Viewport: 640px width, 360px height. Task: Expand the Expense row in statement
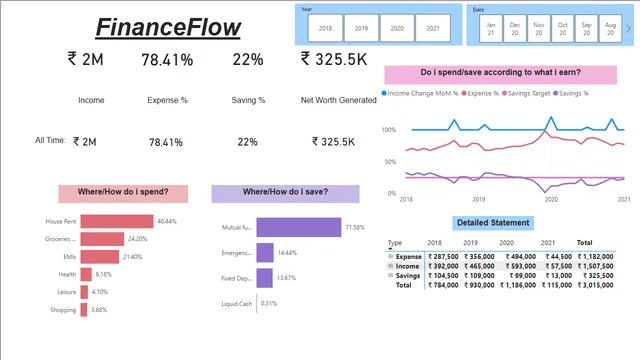coord(391,256)
